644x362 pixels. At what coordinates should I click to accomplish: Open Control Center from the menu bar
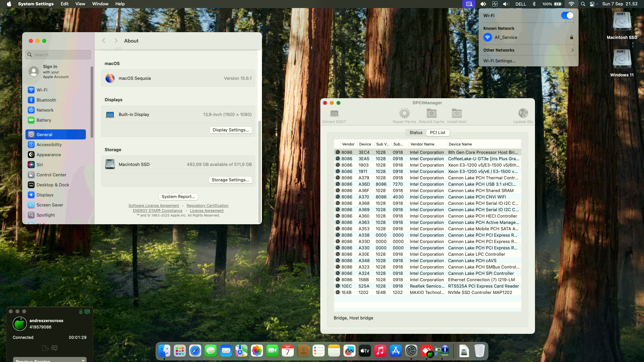592,4
